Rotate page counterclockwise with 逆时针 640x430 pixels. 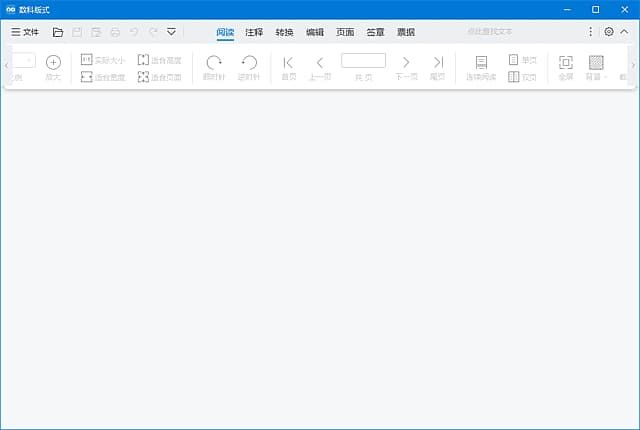249,67
